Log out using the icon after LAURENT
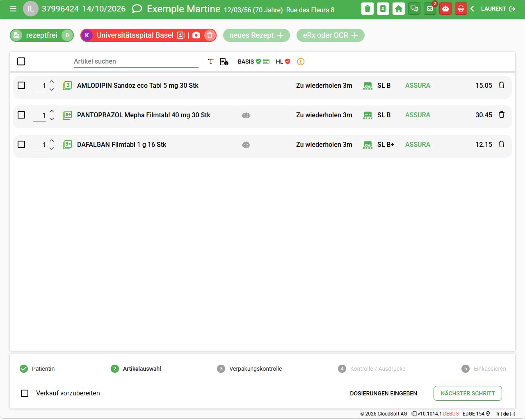Image resolution: width=525 pixels, height=420 pixels. click(x=512, y=9)
